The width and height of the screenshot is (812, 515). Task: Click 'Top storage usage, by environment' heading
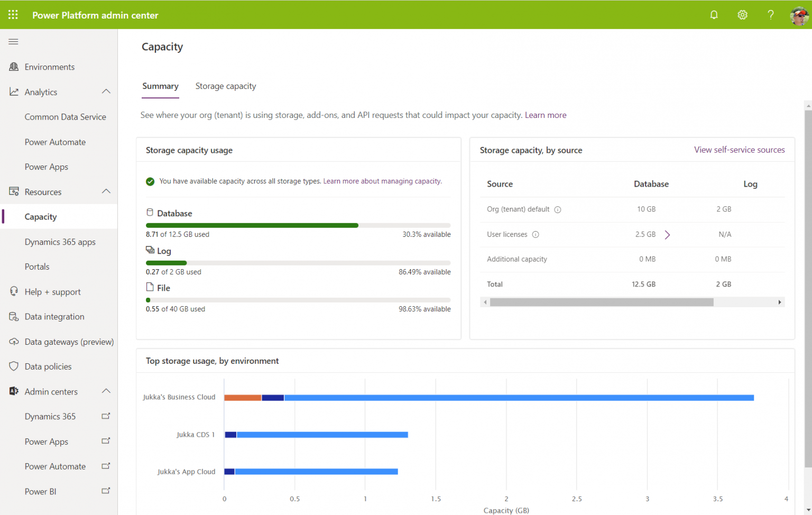click(212, 361)
